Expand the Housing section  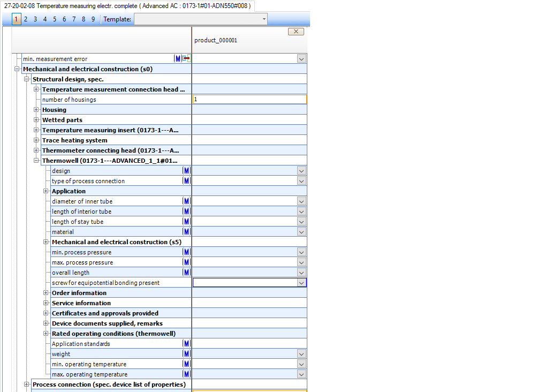[x=36, y=110]
